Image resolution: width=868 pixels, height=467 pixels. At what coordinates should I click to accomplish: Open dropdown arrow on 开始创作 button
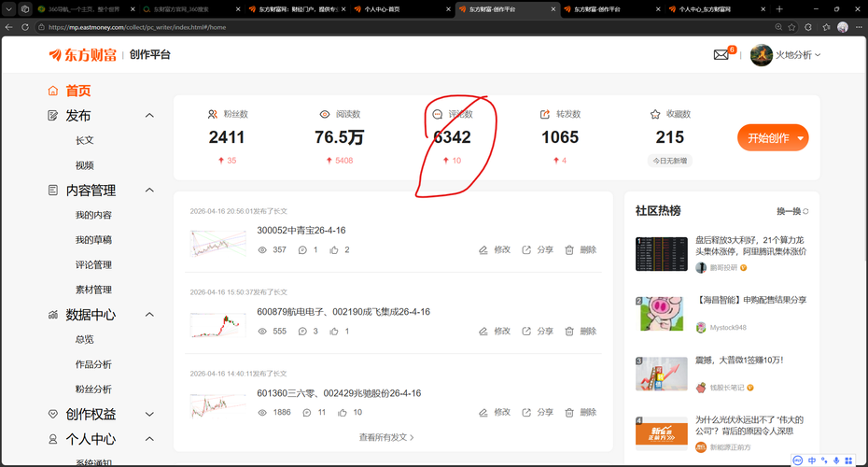(x=801, y=138)
